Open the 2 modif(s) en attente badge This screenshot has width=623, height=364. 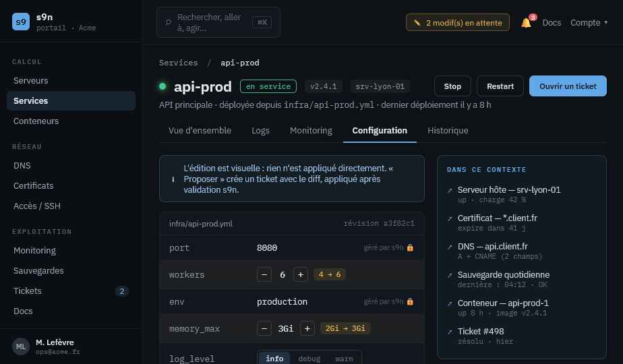(458, 23)
